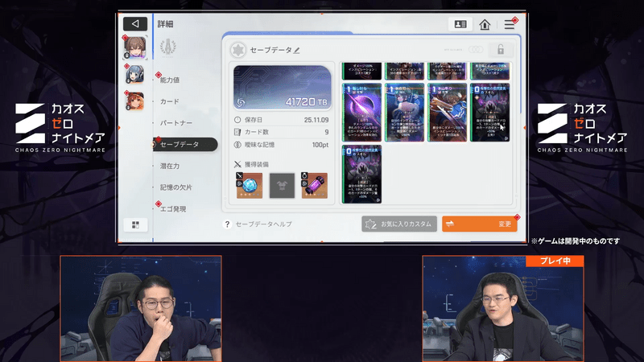The height and width of the screenshot is (362, 644).
Task: Click the back arrow button
Action: (135, 24)
